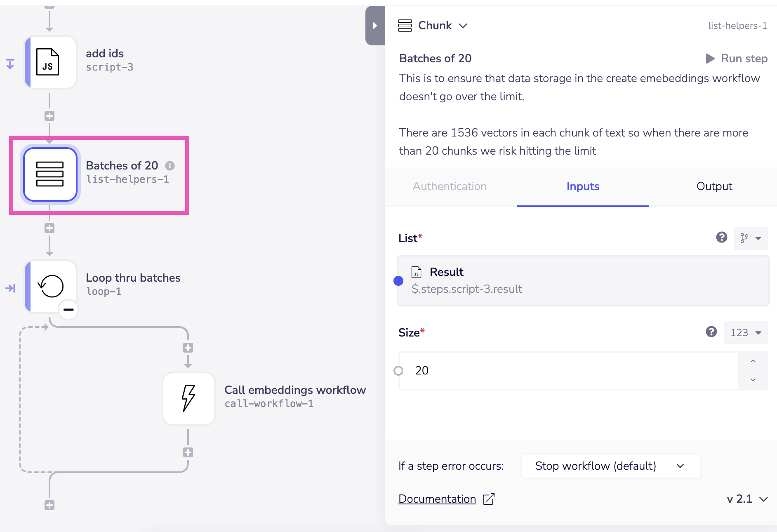Toggle the connector dot for Size input
The image size is (777, 532).
pyautogui.click(x=398, y=371)
